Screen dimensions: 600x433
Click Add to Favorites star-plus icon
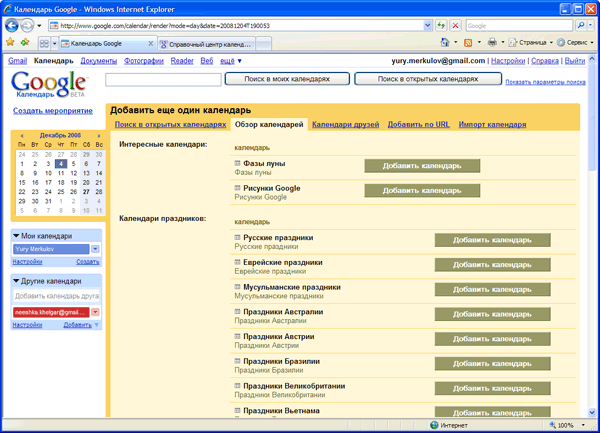pos(25,42)
